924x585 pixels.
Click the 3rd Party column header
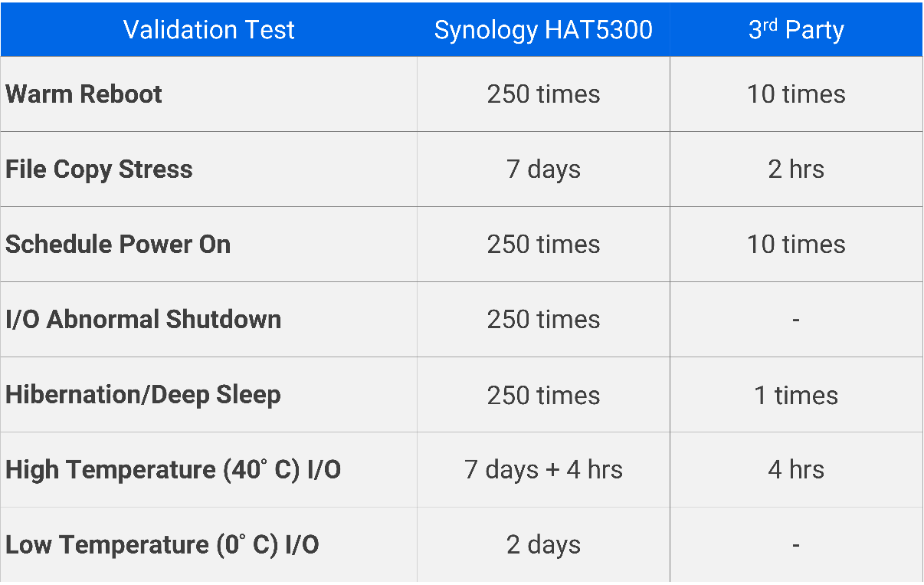point(796,29)
